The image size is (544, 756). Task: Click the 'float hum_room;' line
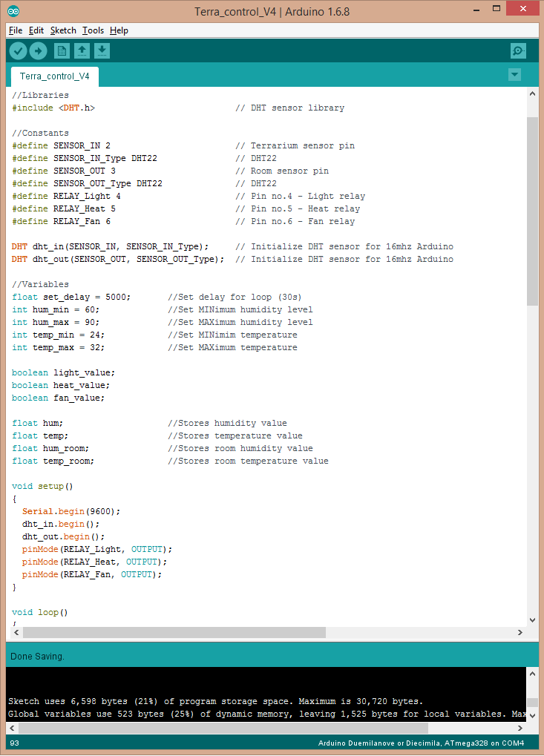(x=50, y=448)
